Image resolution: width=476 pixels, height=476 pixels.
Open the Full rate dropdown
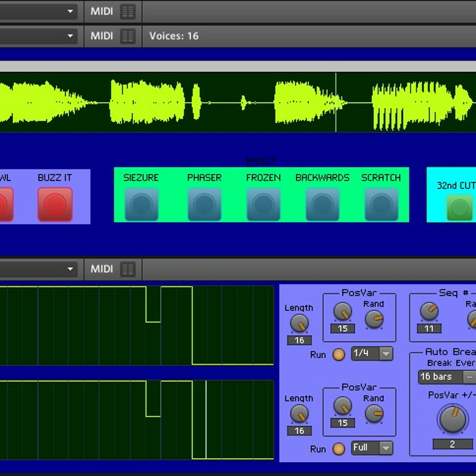coord(386,448)
